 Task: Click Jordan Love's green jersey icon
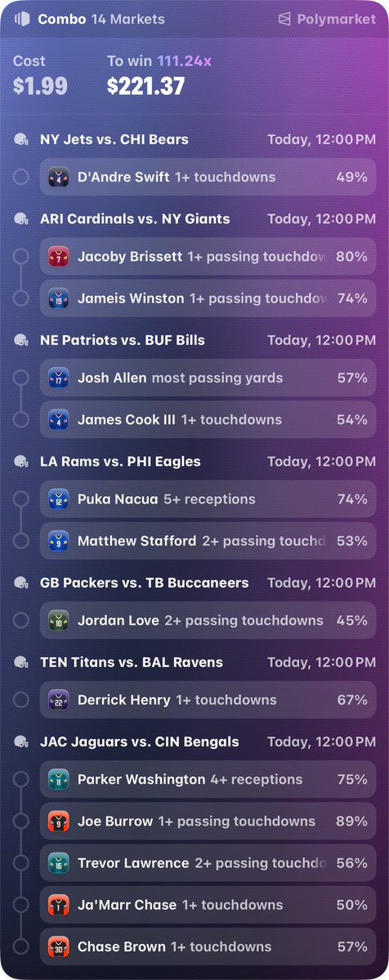(59, 620)
